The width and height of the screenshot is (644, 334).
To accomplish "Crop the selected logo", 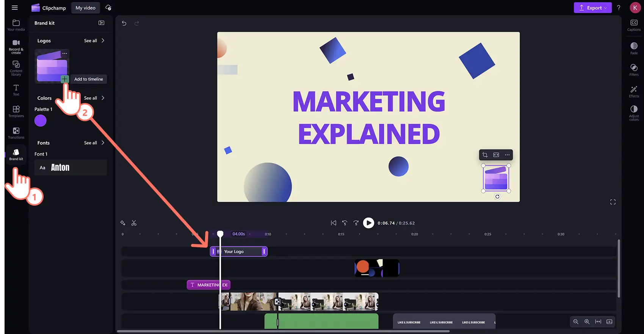I will click(x=485, y=155).
